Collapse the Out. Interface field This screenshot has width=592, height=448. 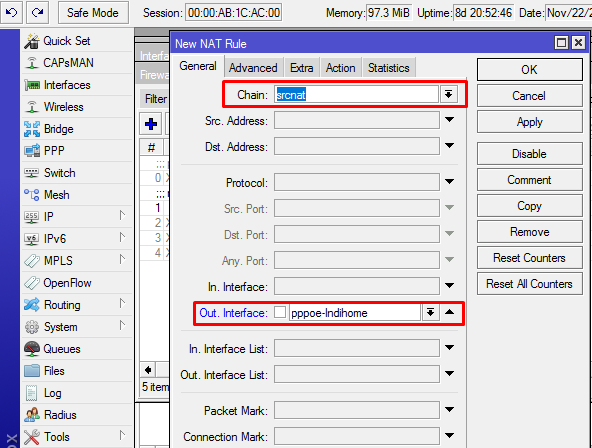[x=449, y=312]
